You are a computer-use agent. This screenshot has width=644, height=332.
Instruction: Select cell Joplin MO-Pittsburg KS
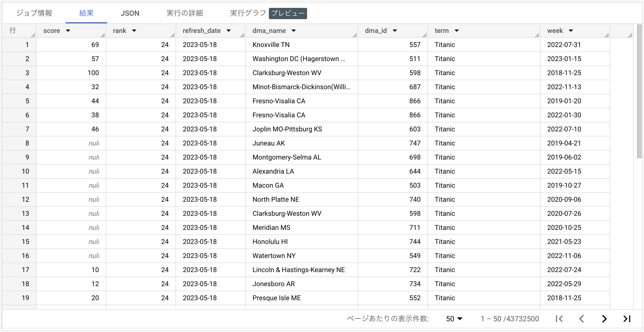pyautogui.click(x=301, y=129)
